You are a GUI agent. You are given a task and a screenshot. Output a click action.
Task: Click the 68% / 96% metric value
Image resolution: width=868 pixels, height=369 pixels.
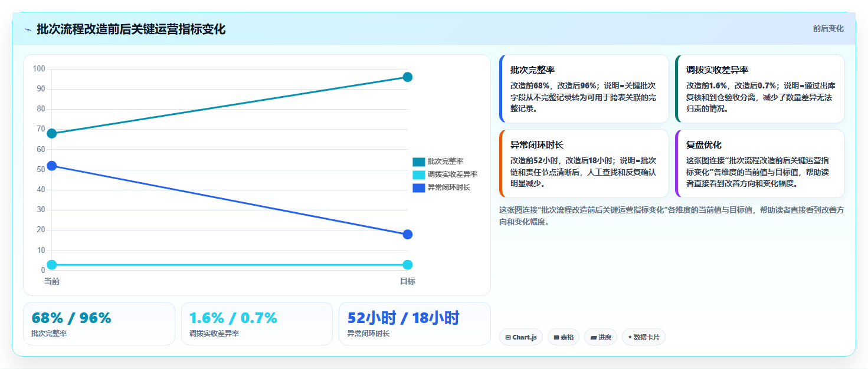71,318
